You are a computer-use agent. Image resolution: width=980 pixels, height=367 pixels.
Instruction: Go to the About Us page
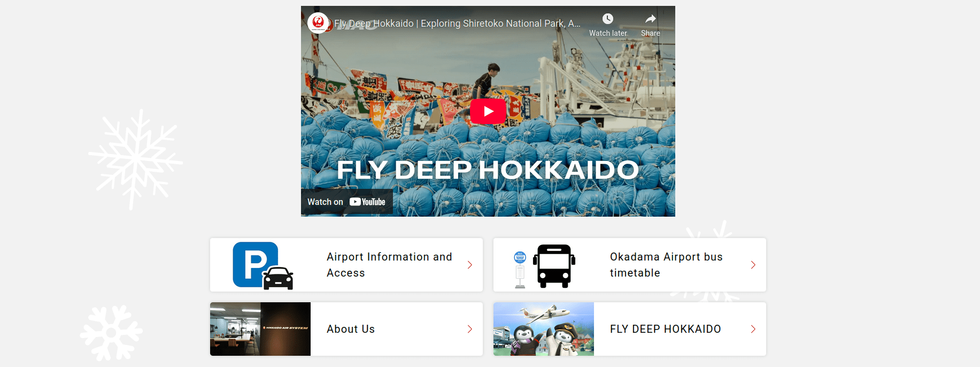click(x=351, y=329)
